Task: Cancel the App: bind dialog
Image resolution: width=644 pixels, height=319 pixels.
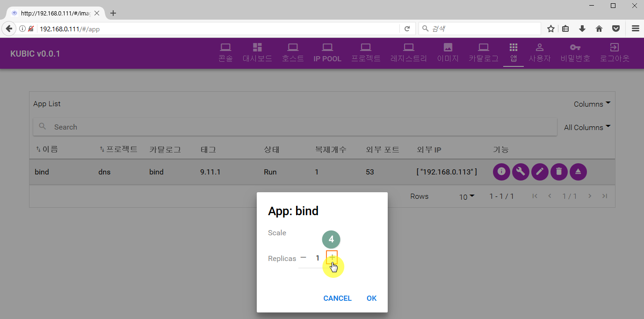Action: [337, 298]
